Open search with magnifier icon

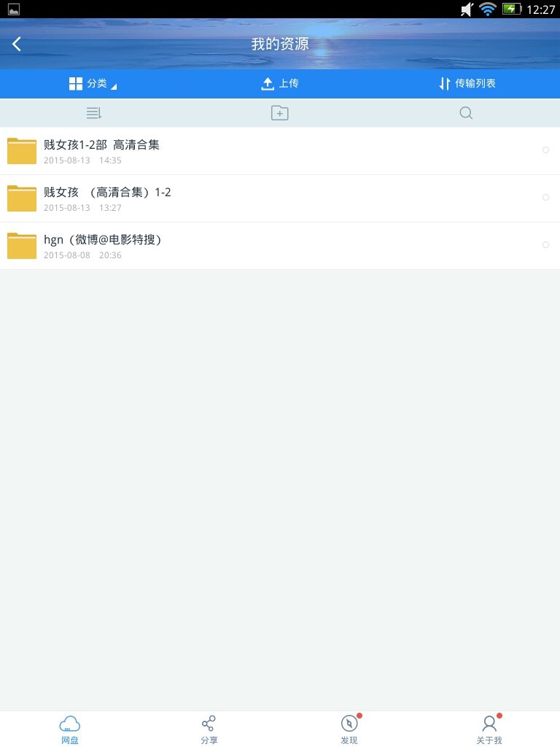tap(466, 113)
